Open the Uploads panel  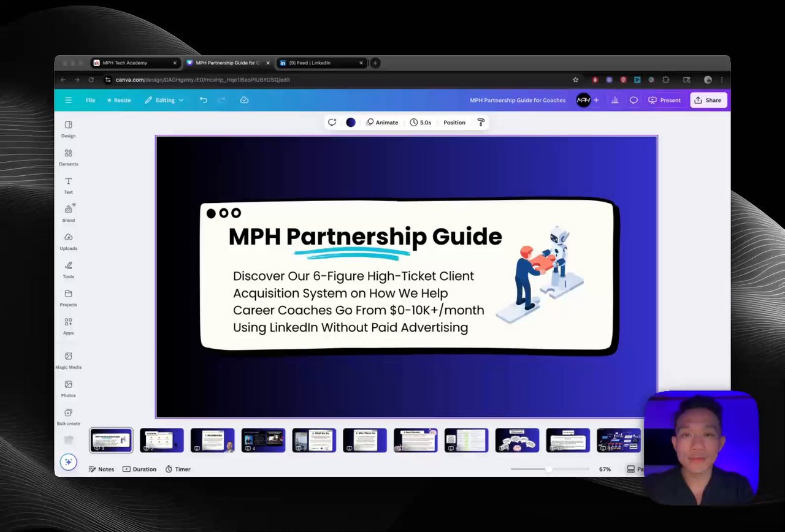click(x=68, y=241)
